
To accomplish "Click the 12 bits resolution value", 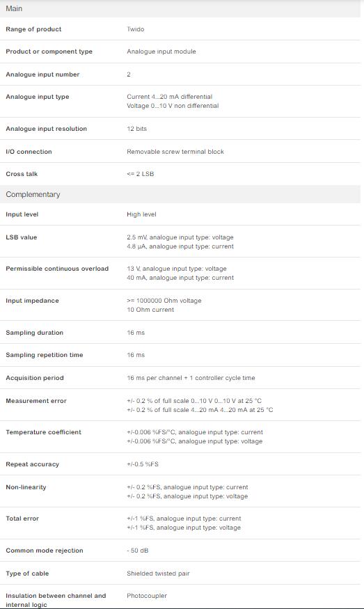I will tap(136, 129).
